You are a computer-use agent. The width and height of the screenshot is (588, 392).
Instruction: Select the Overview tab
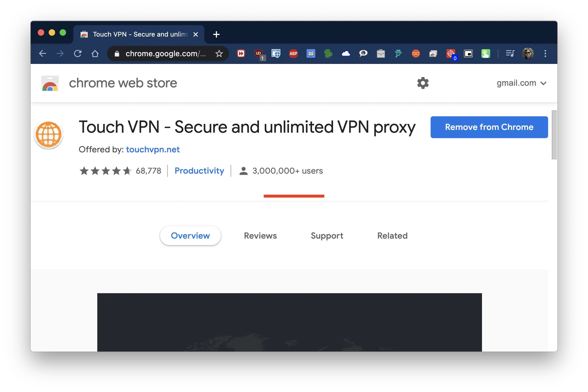[x=190, y=236]
